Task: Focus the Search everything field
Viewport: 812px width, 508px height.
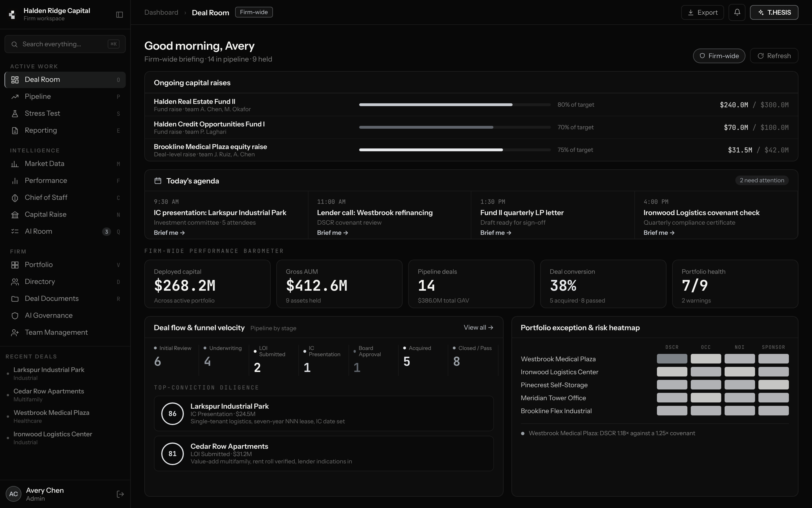Action: click(x=65, y=44)
